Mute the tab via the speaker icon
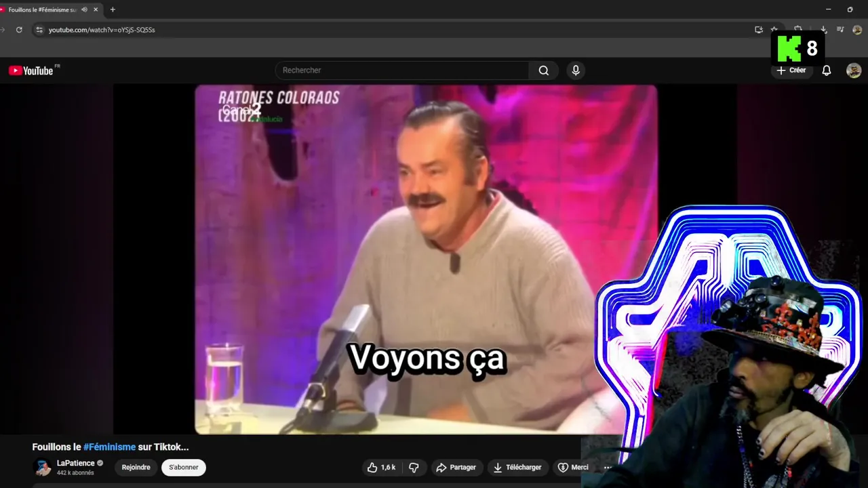Image resolution: width=868 pixels, height=488 pixels. 84,9
